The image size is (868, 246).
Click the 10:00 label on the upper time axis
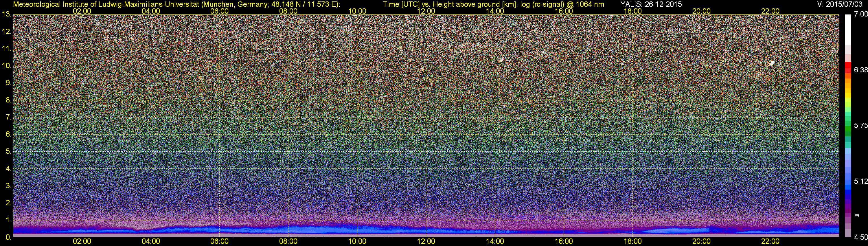point(357,11)
